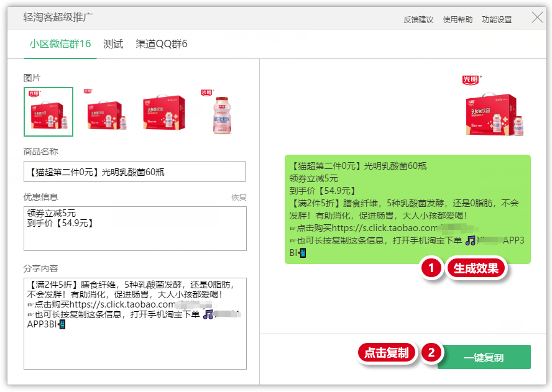Screen dimensions: 552x392
Task: Select the second product box thumbnail
Action: pos(105,110)
